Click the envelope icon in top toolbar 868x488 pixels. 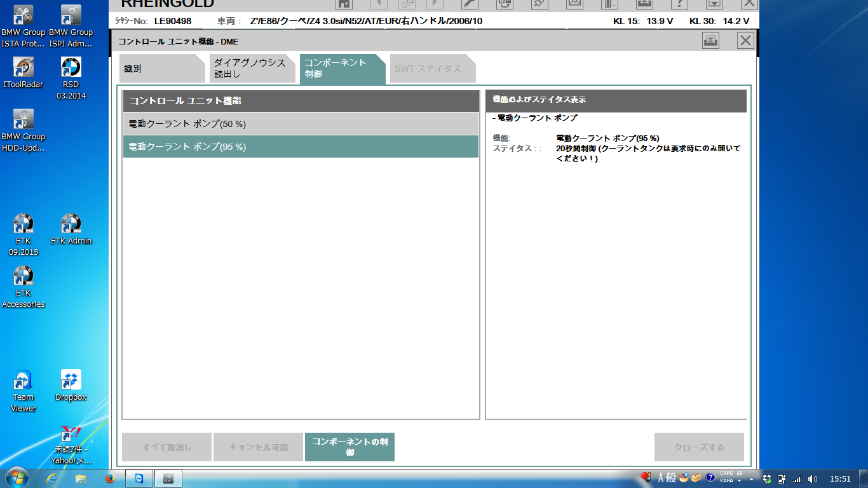click(574, 3)
